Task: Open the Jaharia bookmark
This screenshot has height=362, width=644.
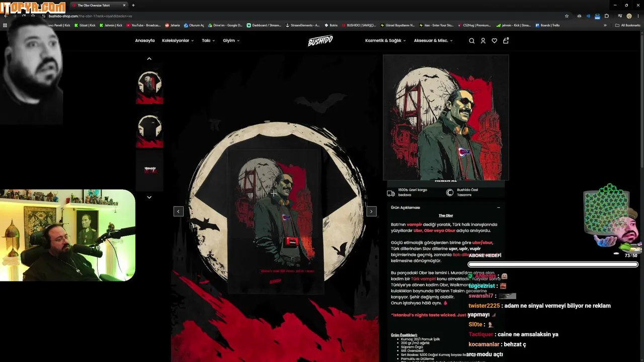Action: click(x=172, y=25)
